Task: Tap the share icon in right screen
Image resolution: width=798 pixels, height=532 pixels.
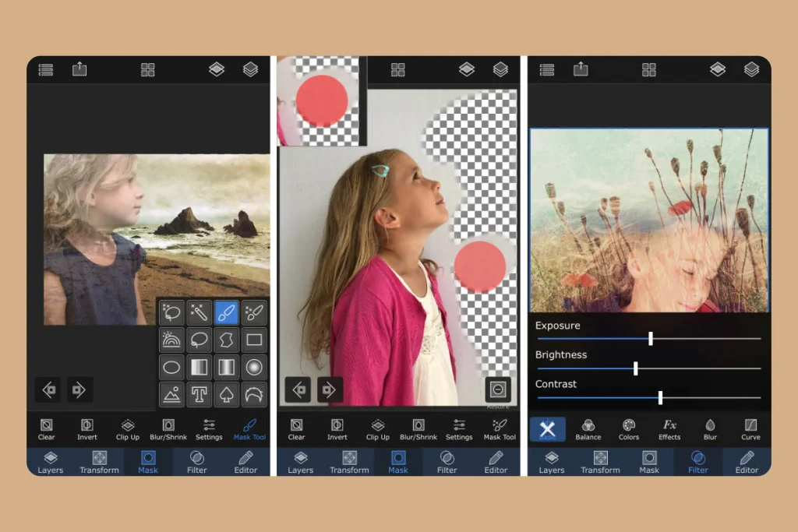Action: click(581, 69)
